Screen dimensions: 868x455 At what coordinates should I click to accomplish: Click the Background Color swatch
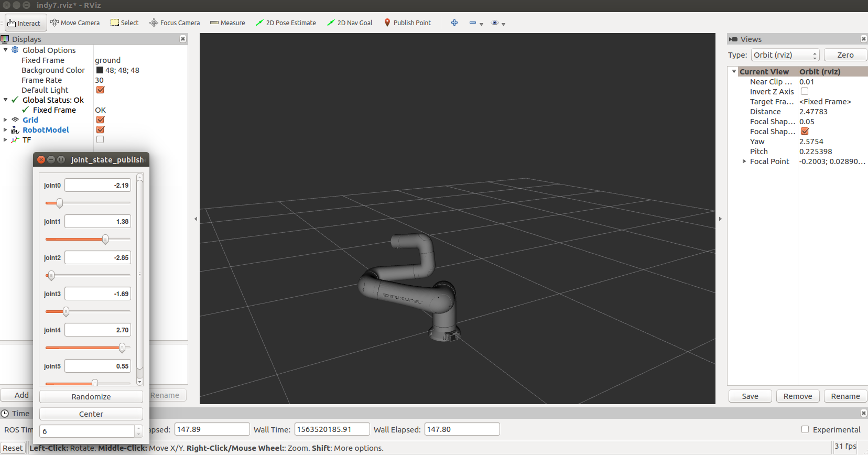click(x=100, y=70)
